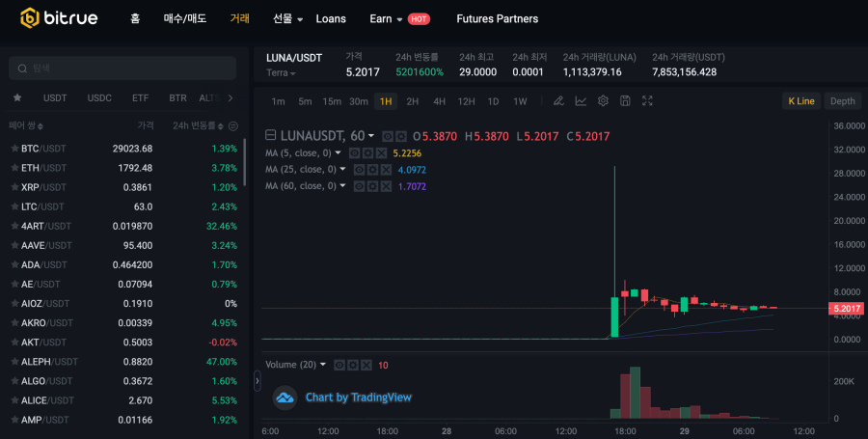Open Bitrue logo home link
The image size is (868, 439).
click(59, 18)
